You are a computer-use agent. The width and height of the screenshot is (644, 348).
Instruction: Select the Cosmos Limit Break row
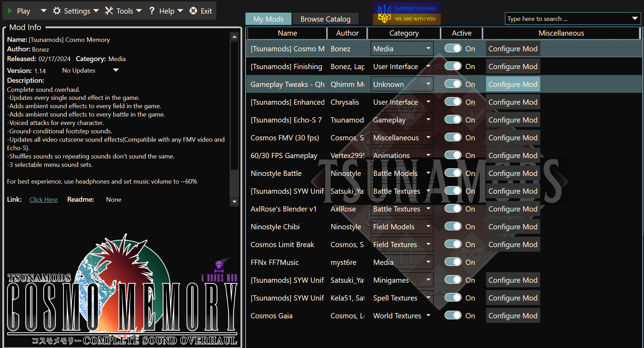pyautogui.click(x=444, y=244)
